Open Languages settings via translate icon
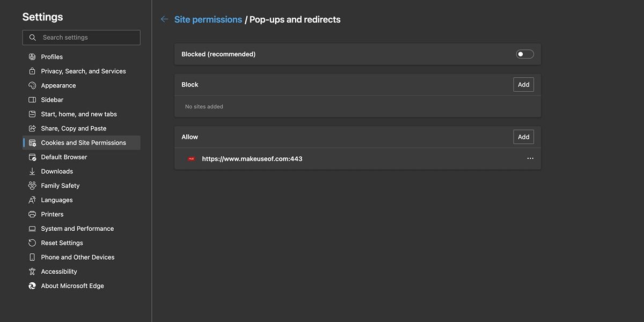 pos(32,199)
